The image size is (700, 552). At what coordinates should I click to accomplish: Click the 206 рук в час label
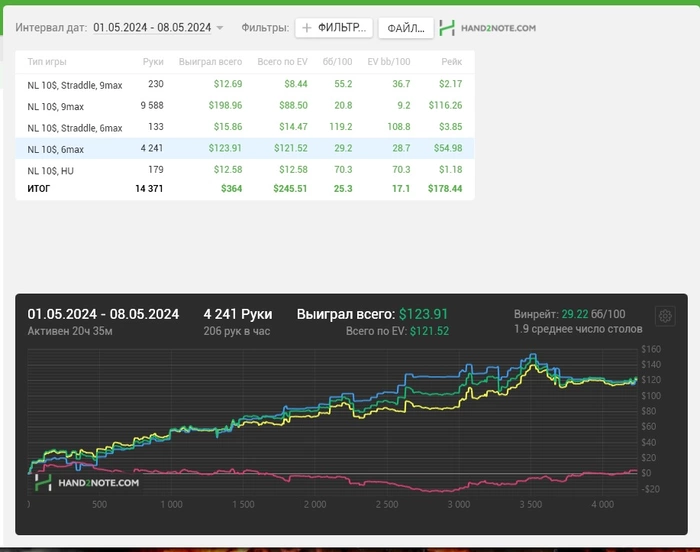pyautogui.click(x=237, y=331)
